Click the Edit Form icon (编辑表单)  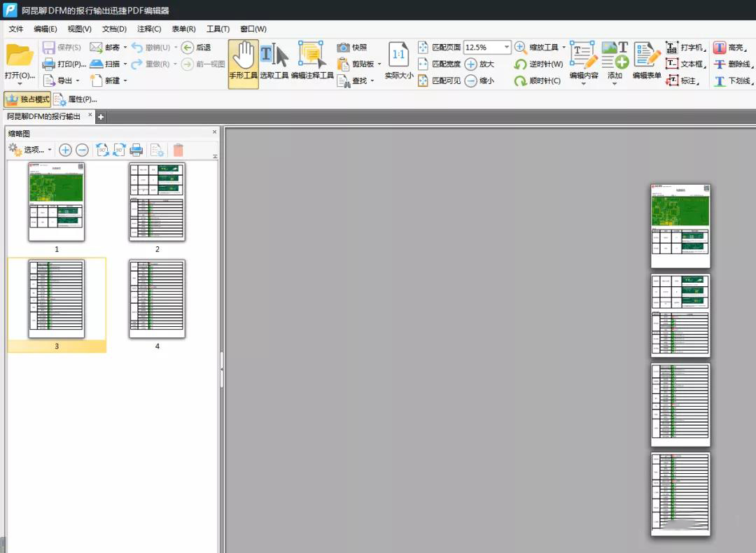pos(647,63)
